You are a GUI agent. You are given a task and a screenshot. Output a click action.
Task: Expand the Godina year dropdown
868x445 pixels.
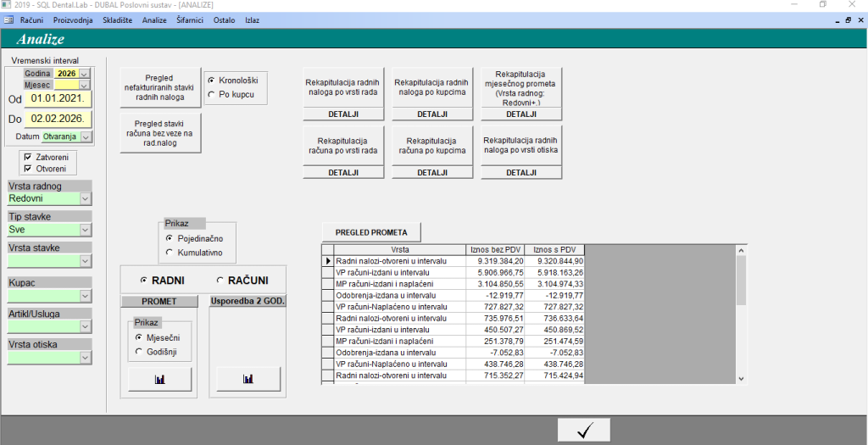click(84, 74)
